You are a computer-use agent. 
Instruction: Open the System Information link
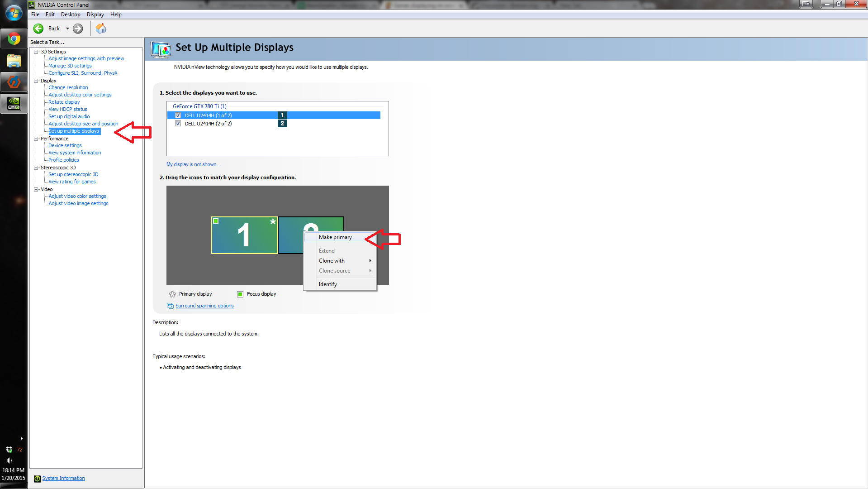click(x=63, y=479)
